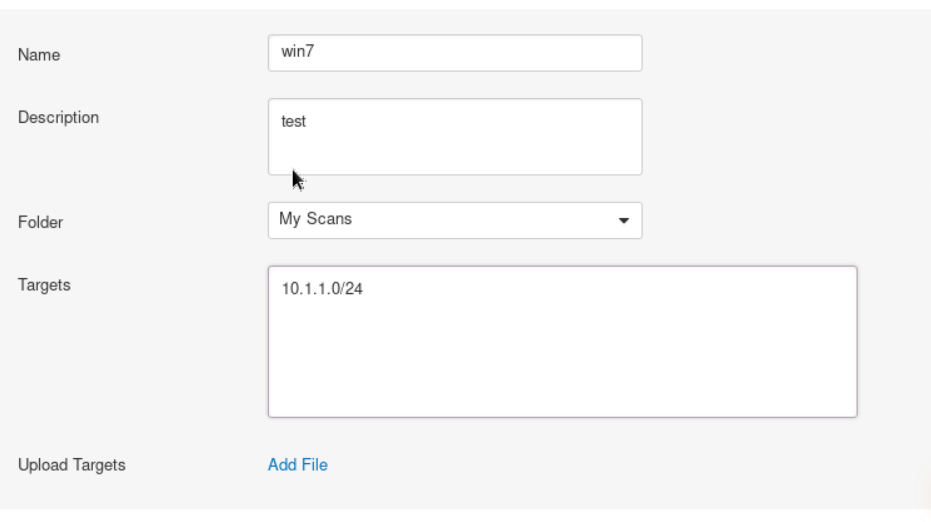Click the Description text area
This screenshot has height=522, width=931.
click(x=454, y=136)
